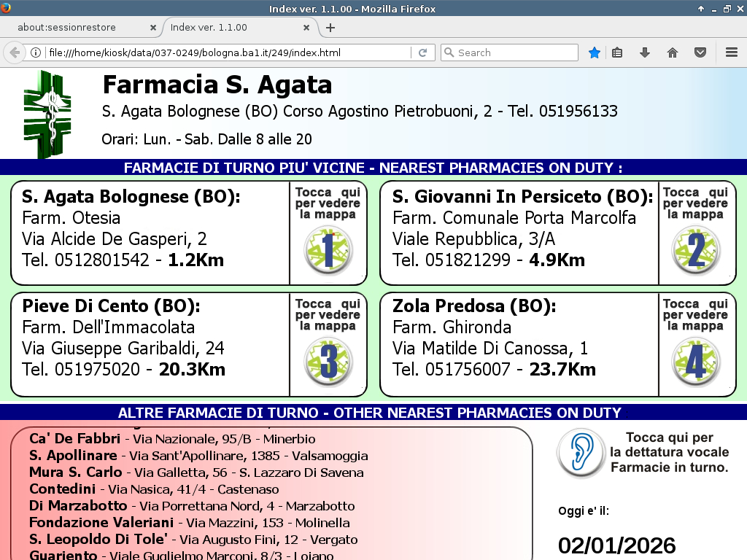Go to Firefox Home page icon
This screenshot has height=560, width=747.
pos(673,52)
